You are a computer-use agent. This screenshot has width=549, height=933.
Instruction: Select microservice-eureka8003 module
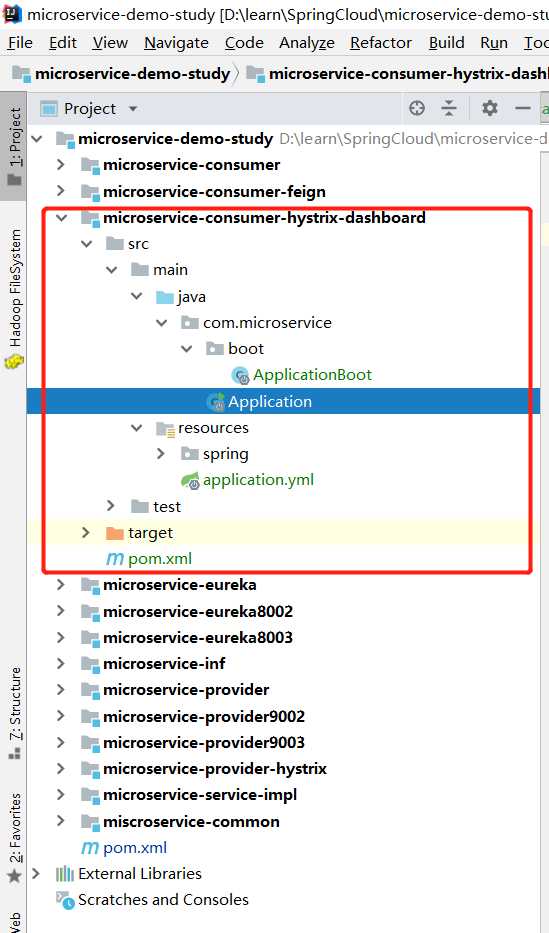(197, 637)
